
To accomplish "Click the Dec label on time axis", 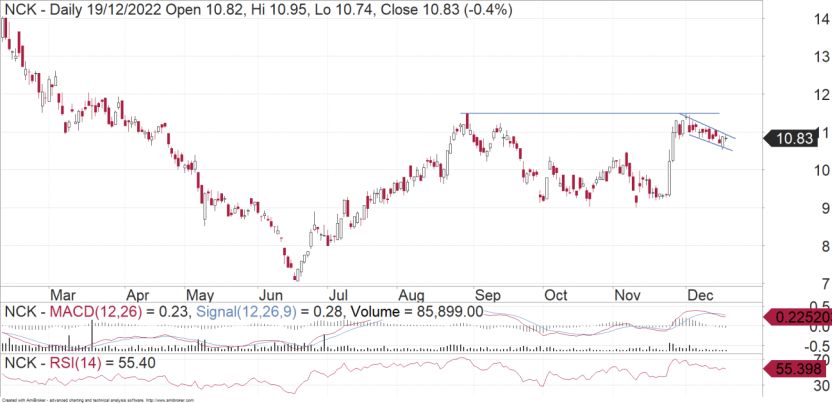I will coord(701,295).
